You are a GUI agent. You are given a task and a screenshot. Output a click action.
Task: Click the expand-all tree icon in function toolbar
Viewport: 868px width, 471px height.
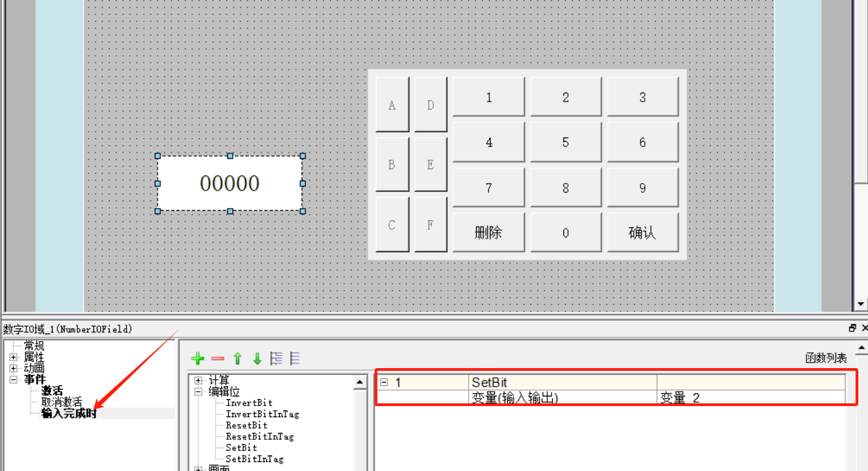(x=276, y=358)
